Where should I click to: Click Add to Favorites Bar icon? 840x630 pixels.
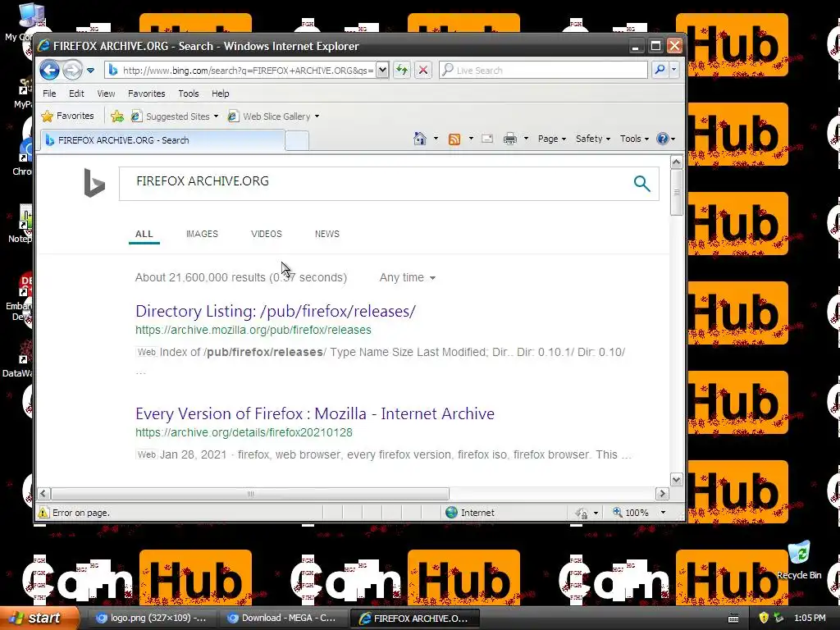(117, 116)
